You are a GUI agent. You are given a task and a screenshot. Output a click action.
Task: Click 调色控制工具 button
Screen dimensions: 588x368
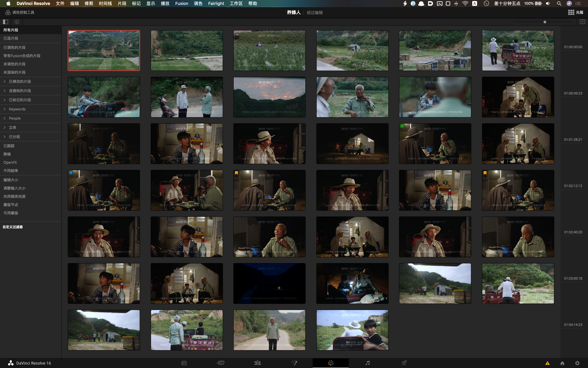pos(20,12)
